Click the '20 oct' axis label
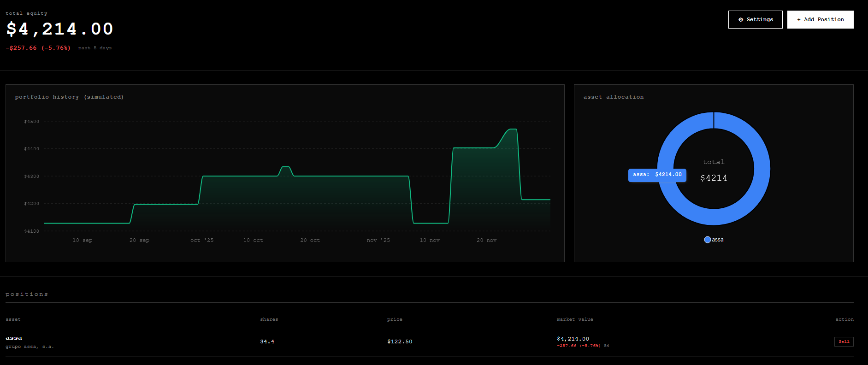Viewport: 868px width, 365px height. [310, 240]
